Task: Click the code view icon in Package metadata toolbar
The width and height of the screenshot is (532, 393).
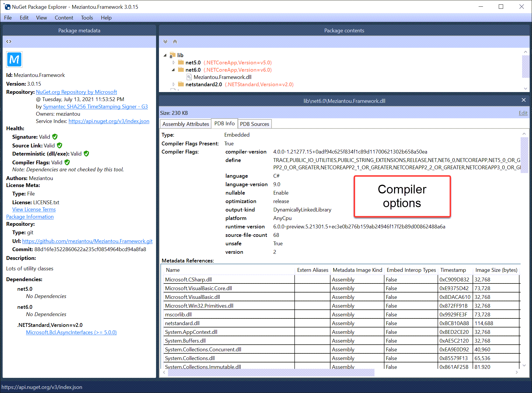Action: [9, 41]
